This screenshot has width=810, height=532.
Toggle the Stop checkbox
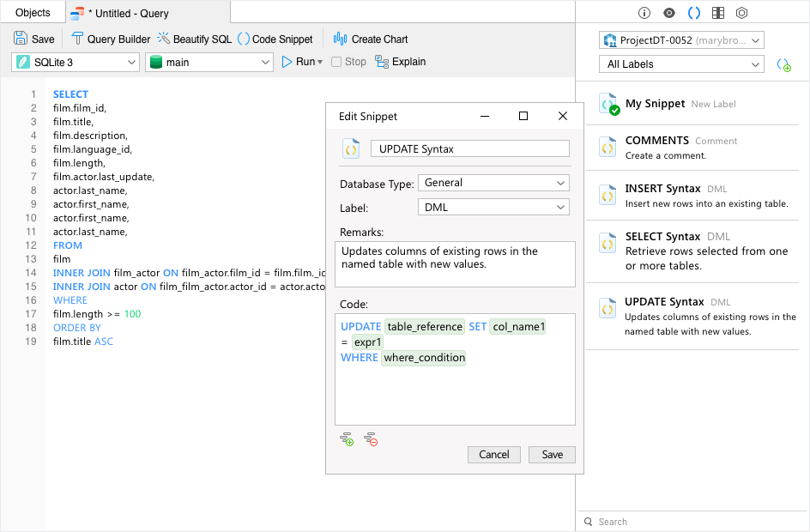point(336,62)
